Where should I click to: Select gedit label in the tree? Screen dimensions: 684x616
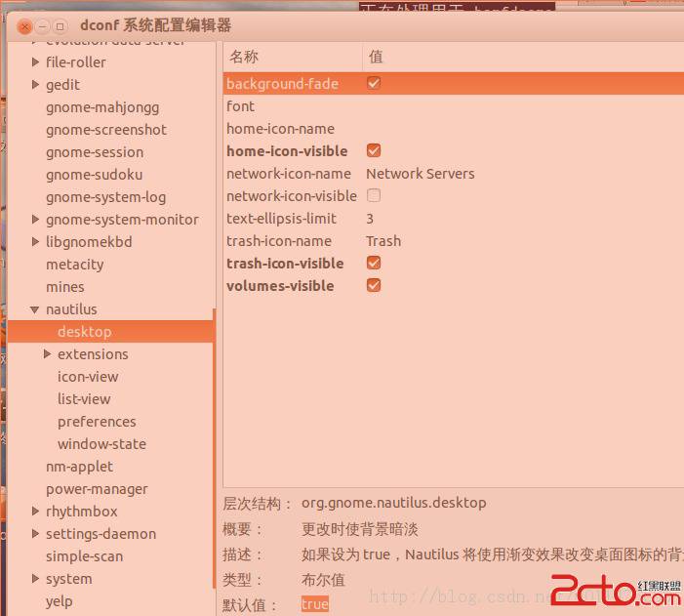(62, 85)
